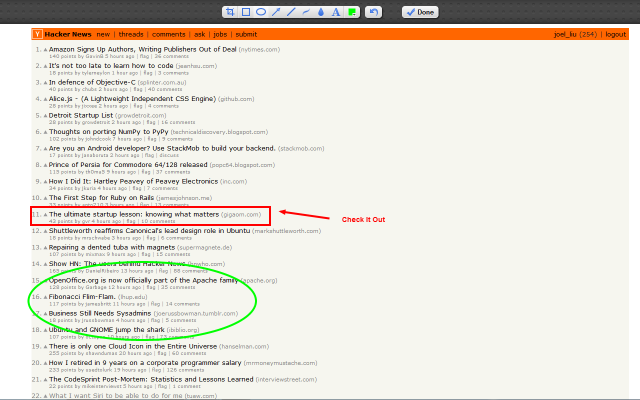Upvote the Fibonacci Flim-Flam story
Screen dimensions: 640x400
click(x=45, y=297)
